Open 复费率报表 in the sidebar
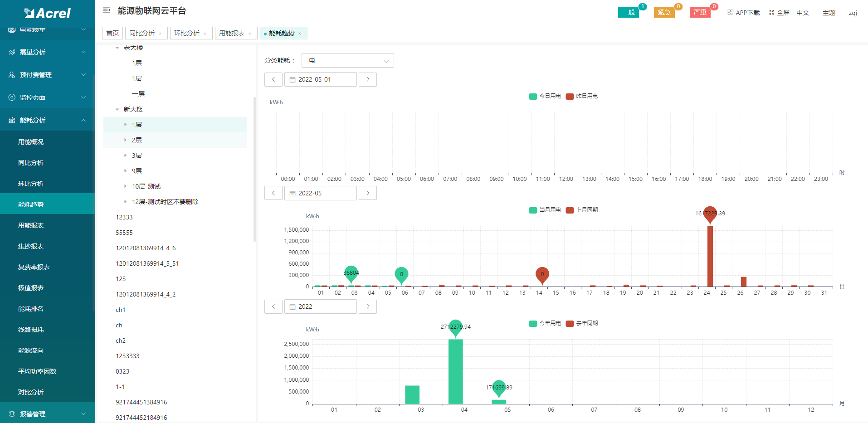The image size is (868, 423). coord(34,267)
